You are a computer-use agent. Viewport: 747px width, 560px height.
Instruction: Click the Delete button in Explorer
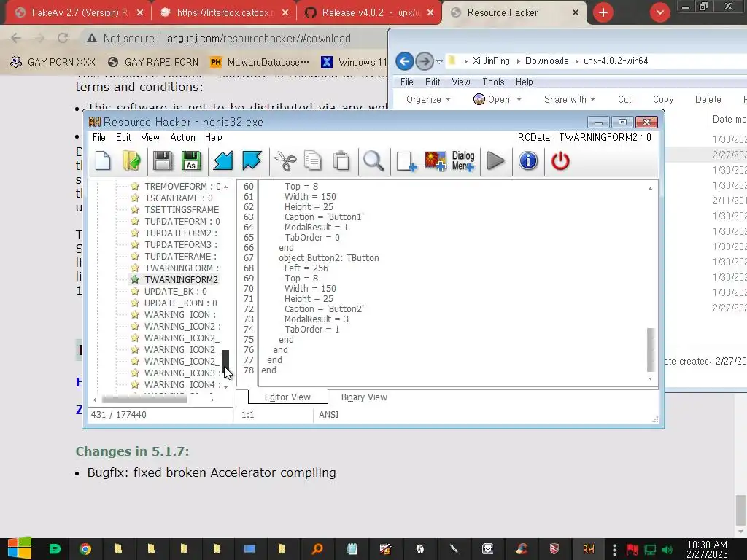(708, 99)
